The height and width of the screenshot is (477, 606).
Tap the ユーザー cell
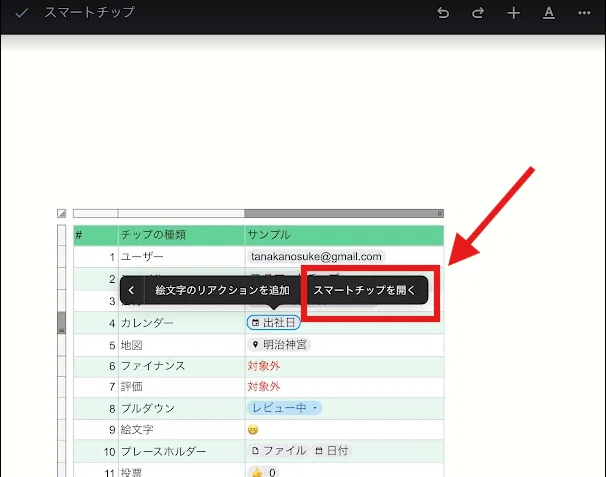click(x=182, y=257)
